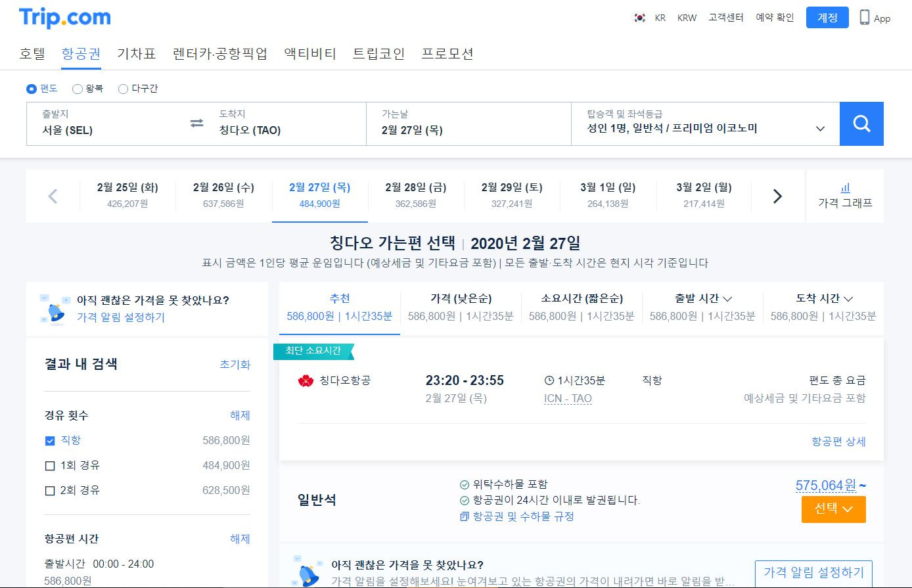The image size is (912, 588).
Task: Select date 2월 28일 (금)
Action: tap(416, 195)
